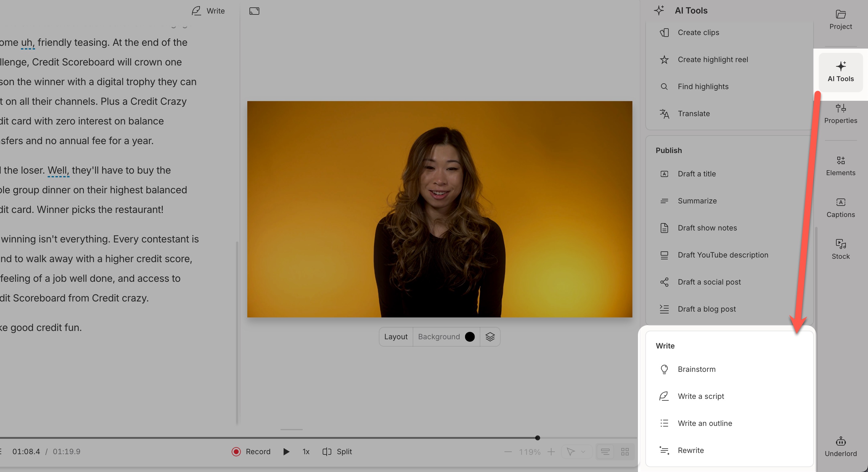Viewport: 868px width, 472px height.
Task: Open the Project folder panel
Action: [840, 20]
